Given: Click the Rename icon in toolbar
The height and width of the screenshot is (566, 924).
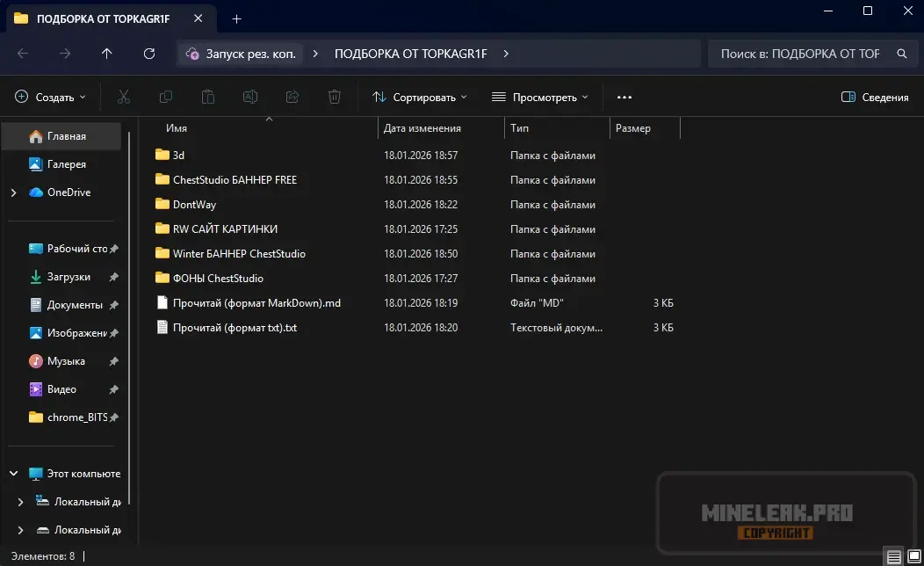Looking at the screenshot, I should (250, 97).
